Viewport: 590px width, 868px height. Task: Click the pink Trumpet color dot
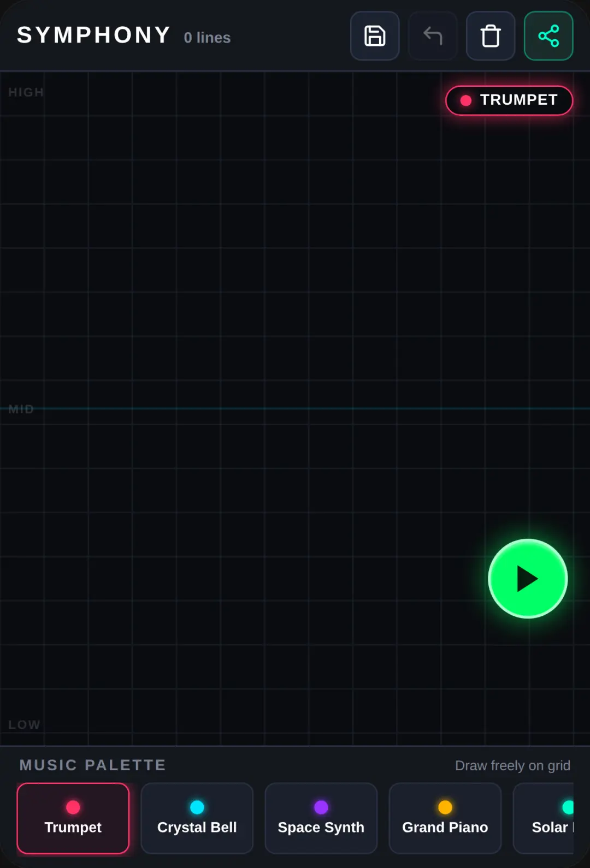click(73, 807)
